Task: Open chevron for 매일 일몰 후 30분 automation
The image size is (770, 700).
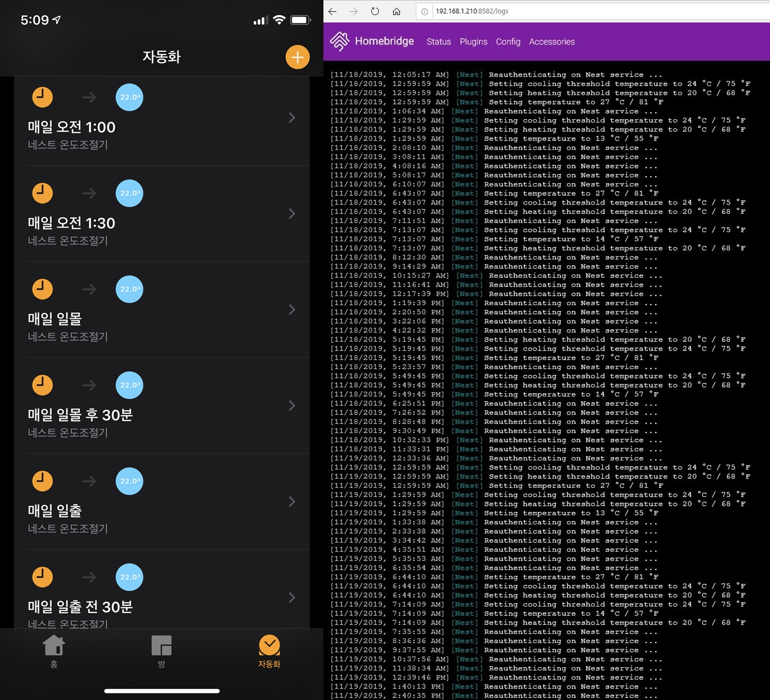Action: [x=292, y=405]
